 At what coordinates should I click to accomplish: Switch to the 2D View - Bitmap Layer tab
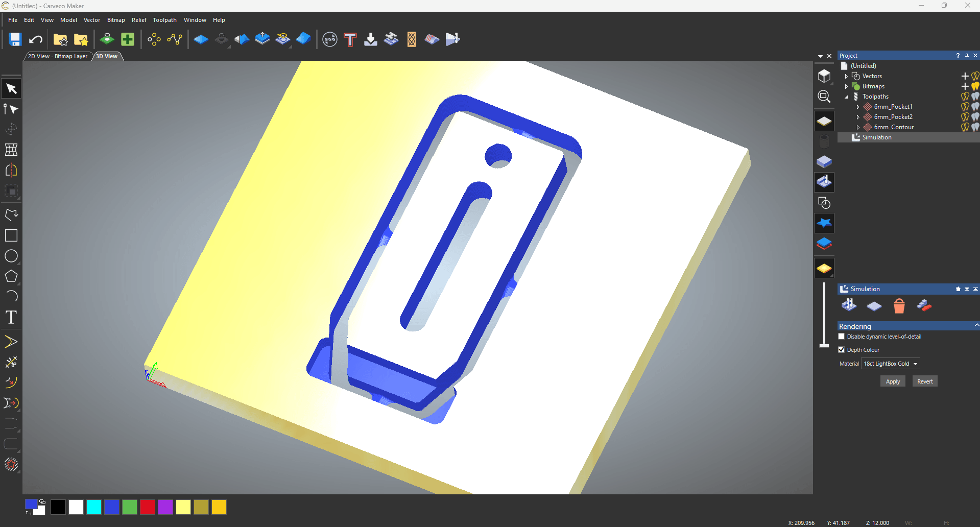[x=58, y=56]
